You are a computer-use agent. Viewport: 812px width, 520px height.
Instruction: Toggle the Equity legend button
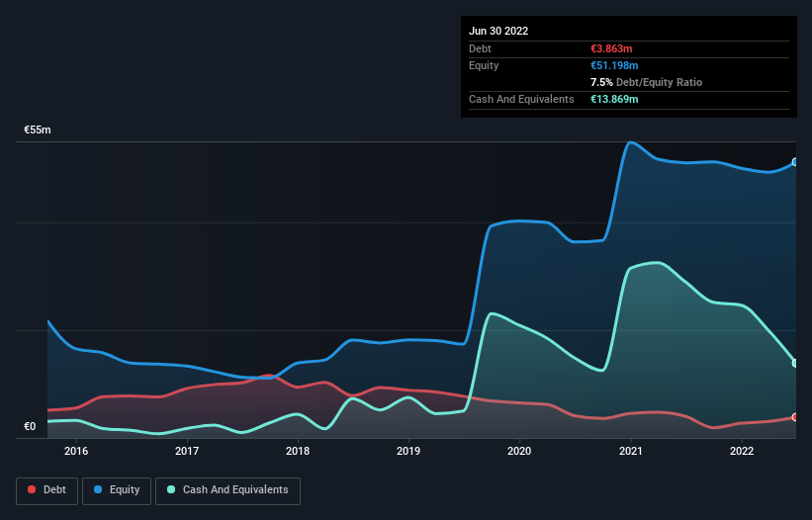117,490
